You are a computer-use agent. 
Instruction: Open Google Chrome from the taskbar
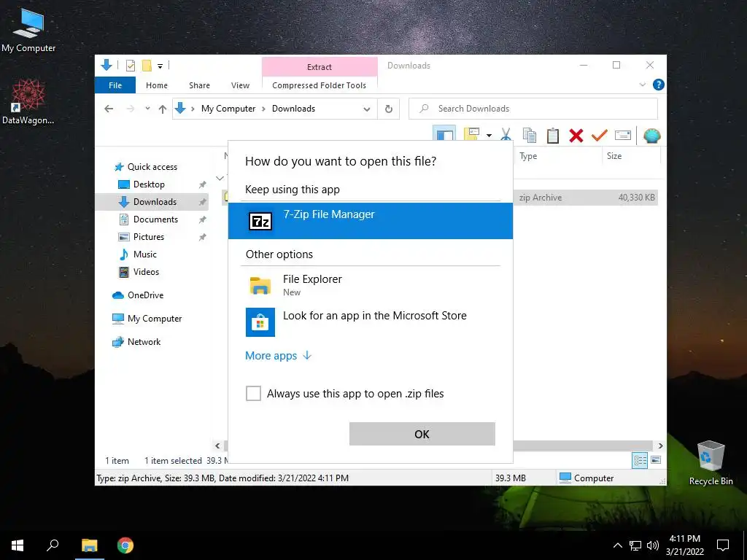coord(125,545)
